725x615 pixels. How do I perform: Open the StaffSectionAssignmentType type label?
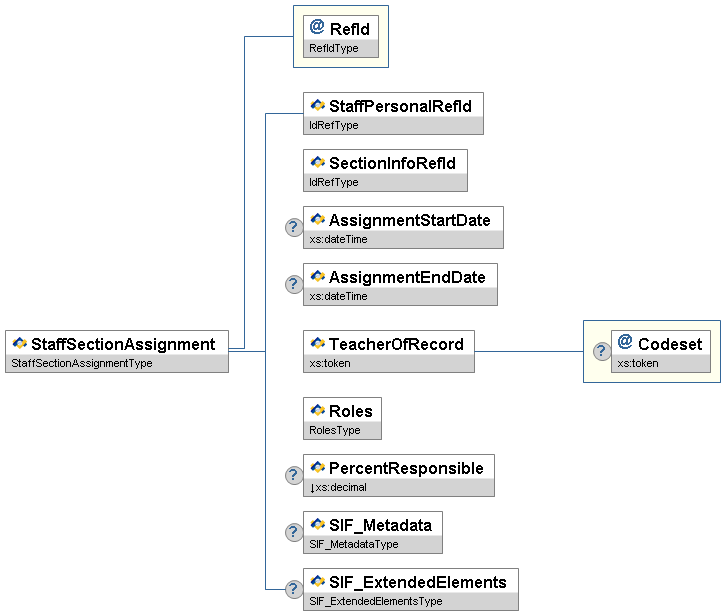click(x=80, y=363)
